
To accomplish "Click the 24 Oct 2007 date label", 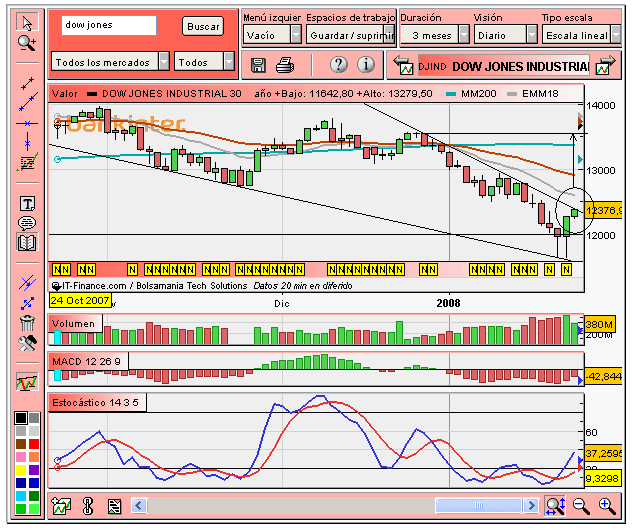I will click(80, 301).
